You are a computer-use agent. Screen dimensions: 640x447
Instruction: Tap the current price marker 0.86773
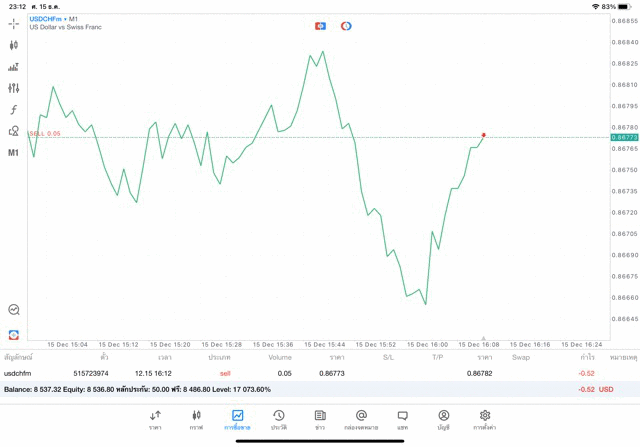point(623,137)
